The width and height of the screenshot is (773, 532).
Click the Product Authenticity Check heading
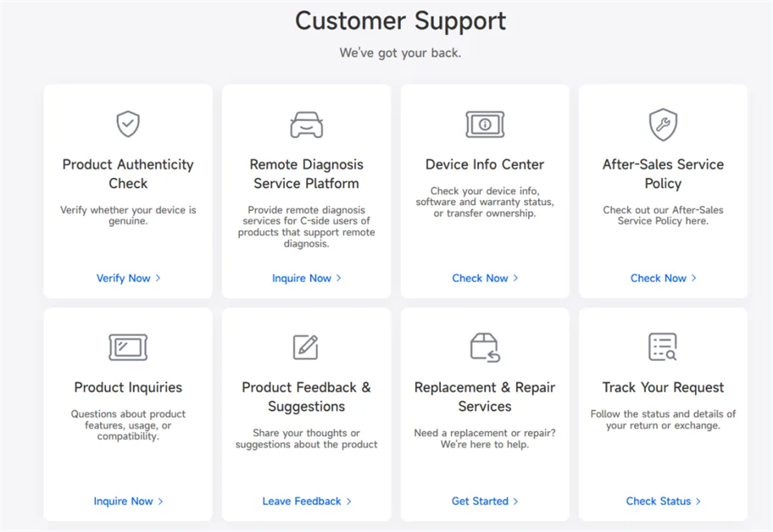point(129,173)
